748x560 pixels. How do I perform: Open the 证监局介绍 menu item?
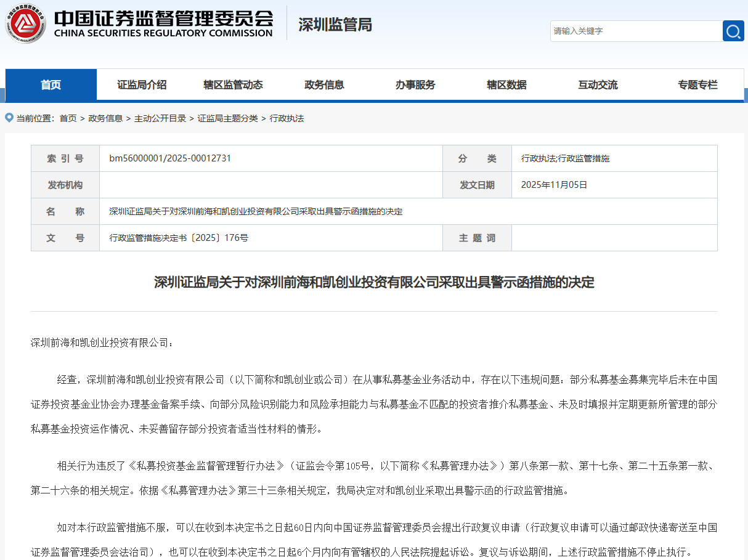pyautogui.click(x=142, y=85)
